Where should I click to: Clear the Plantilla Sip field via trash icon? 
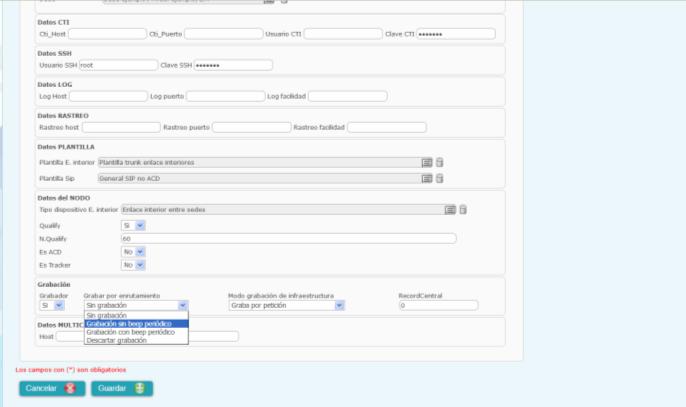439,178
